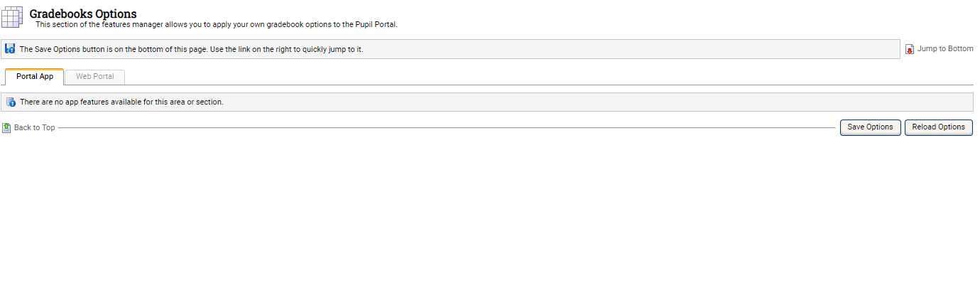Click the green Back to Top arrow icon
This screenshot has height=303, width=980.
[x=6, y=127]
